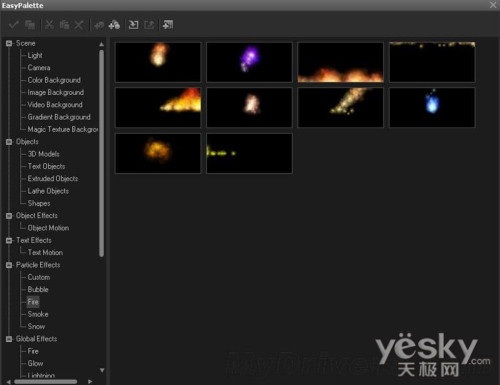Collapse the Object Effects tree node
The height and width of the screenshot is (385, 500).
[9, 216]
